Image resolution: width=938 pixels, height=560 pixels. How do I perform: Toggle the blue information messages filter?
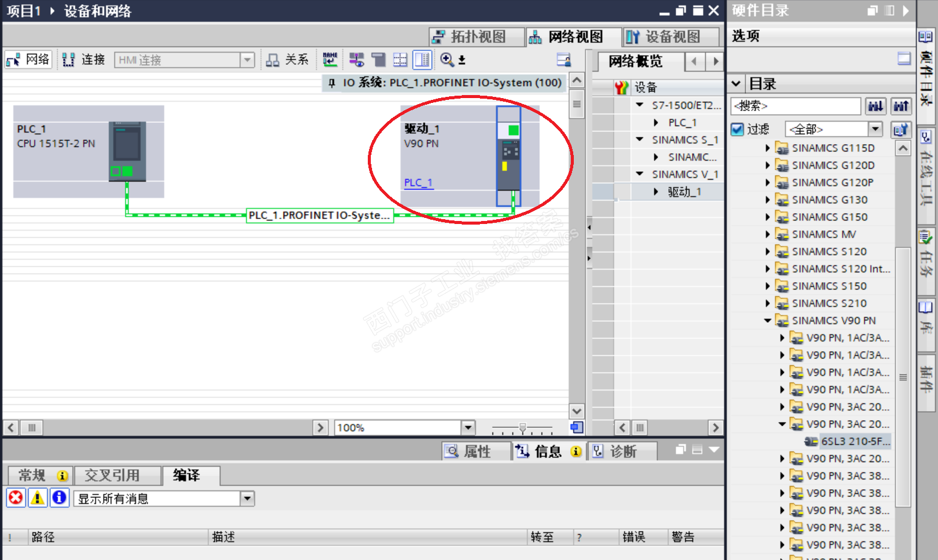click(59, 498)
